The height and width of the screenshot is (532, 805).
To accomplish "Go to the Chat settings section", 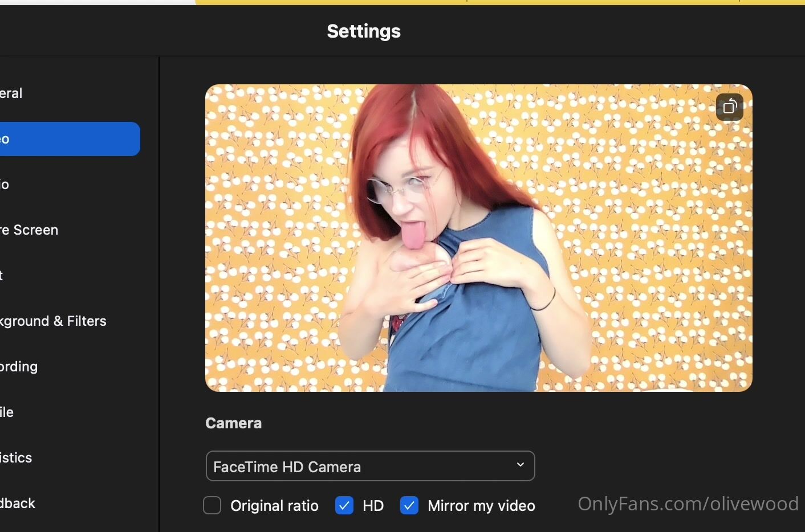I will [x=3, y=276].
